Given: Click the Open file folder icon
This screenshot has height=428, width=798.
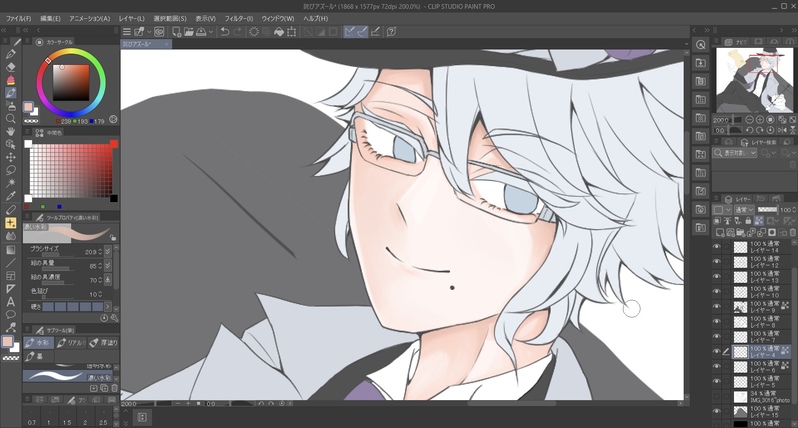Looking at the screenshot, I should click(189, 32).
